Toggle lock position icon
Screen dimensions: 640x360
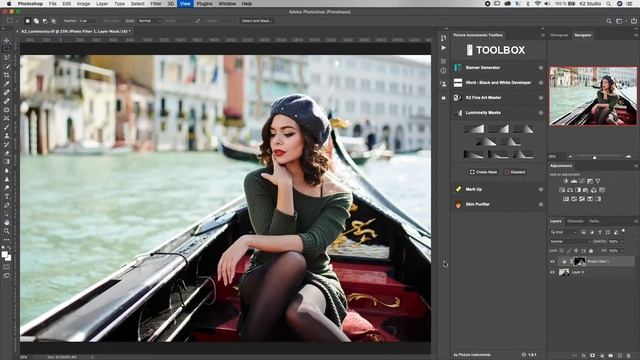coord(576,251)
